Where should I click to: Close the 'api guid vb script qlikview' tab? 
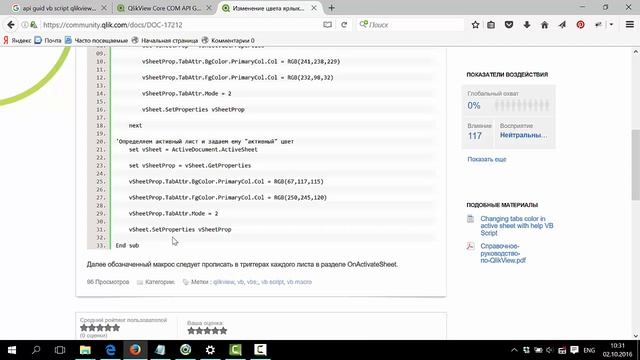tap(104, 8)
